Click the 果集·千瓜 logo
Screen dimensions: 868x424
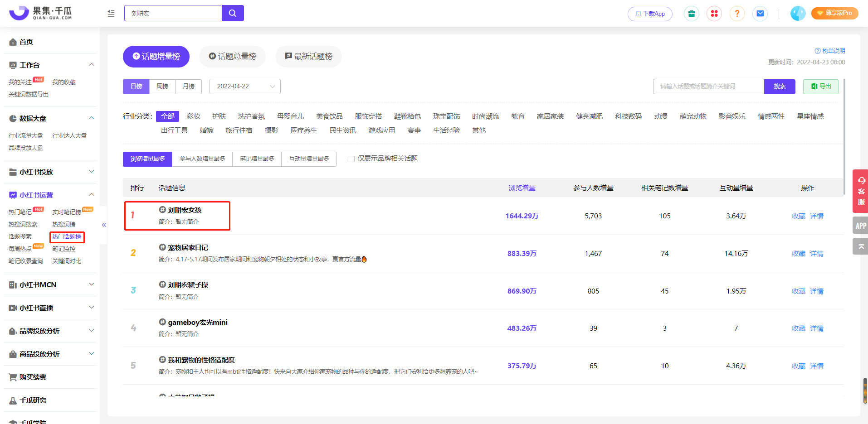click(x=41, y=13)
